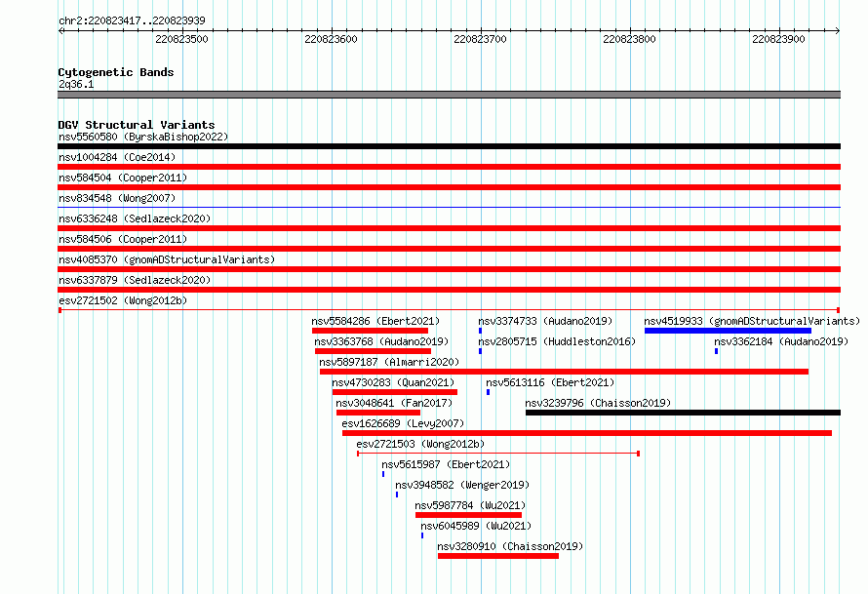Open the nsv584504 (Cooper2011) label
Viewport: 868px width, 594px height.
[x=123, y=178]
